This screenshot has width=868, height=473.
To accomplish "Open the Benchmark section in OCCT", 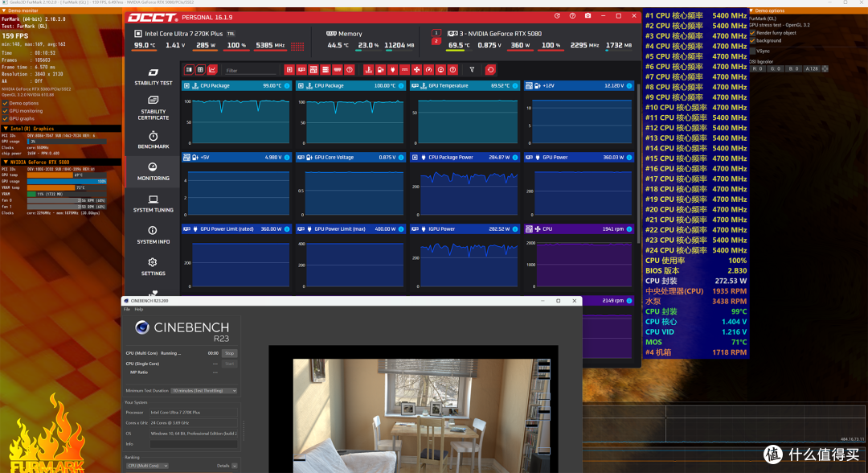I will (153, 140).
